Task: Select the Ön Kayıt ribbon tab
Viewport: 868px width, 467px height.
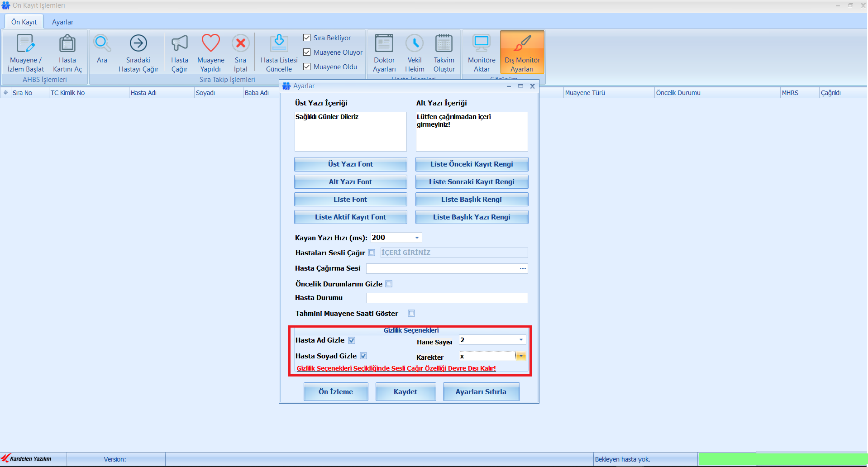Action: point(24,22)
